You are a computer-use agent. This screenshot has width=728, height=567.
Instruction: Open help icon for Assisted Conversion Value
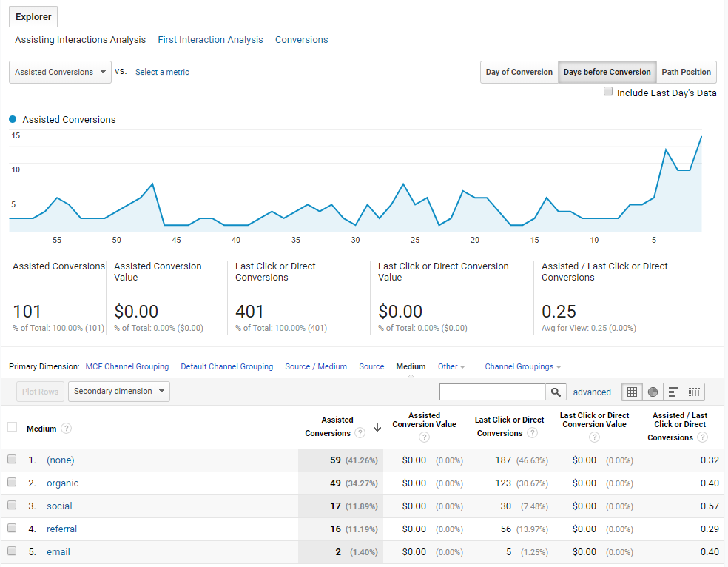point(424,437)
